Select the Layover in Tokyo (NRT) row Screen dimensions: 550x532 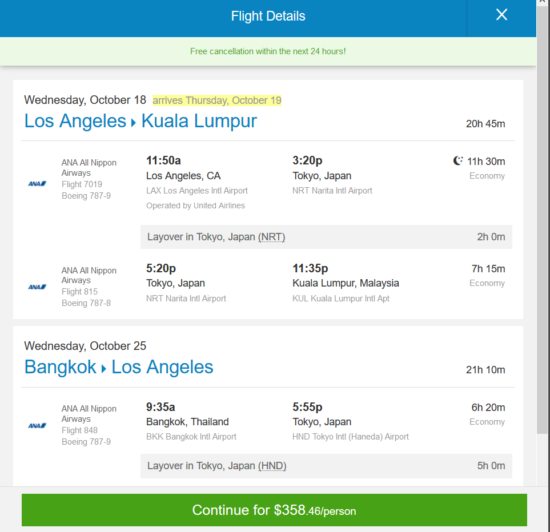point(326,237)
